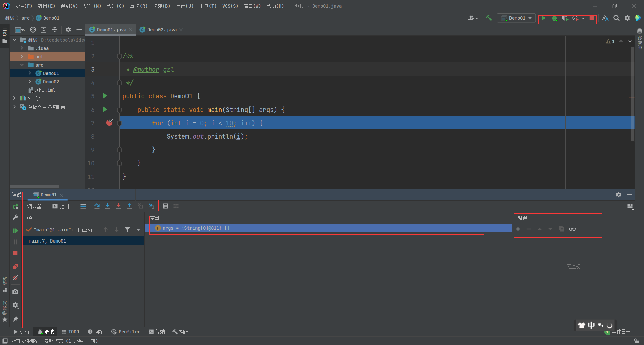Open the translate plugin icon

tap(605, 18)
